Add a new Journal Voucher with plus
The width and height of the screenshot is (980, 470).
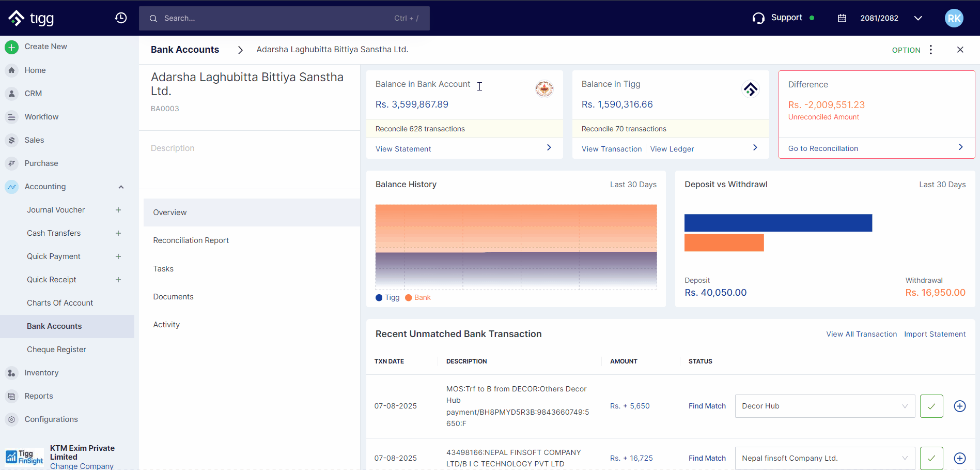[x=118, y=210]
